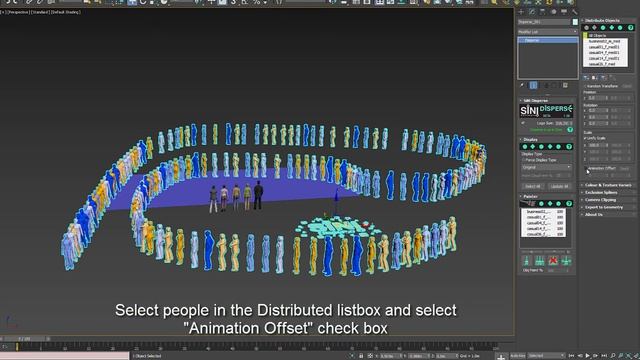640x360 pixels.
Task: Open the Motion command panel tab
Action: pyautogui.click(x=553, y=12)
